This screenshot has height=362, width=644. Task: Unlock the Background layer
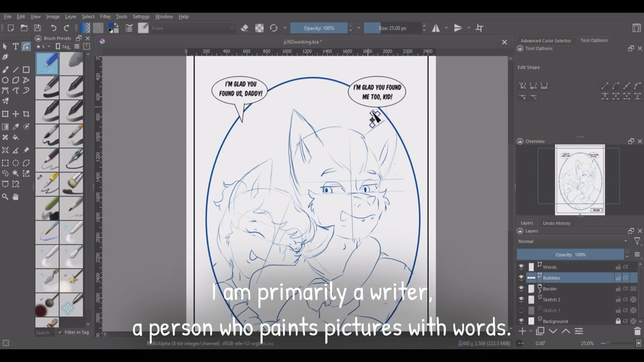[618, 321]
